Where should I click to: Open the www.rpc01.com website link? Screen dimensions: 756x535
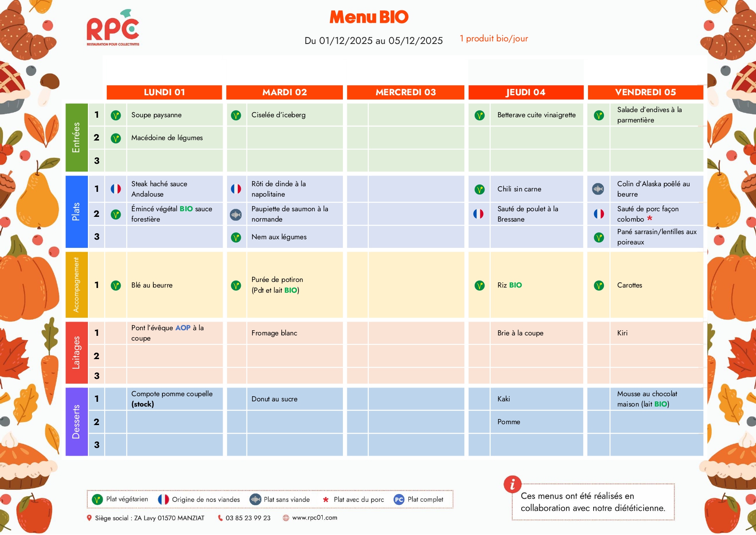[x=314, y=518]
